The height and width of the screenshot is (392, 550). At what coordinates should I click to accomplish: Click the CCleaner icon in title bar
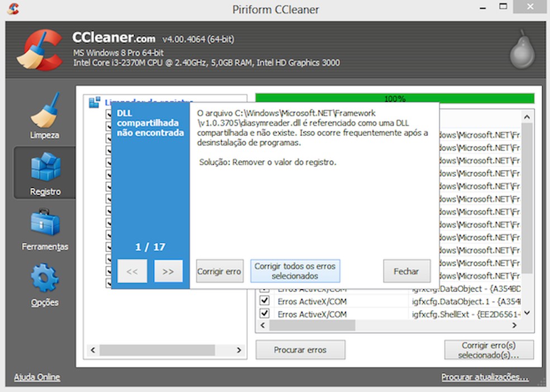(13, 8)
